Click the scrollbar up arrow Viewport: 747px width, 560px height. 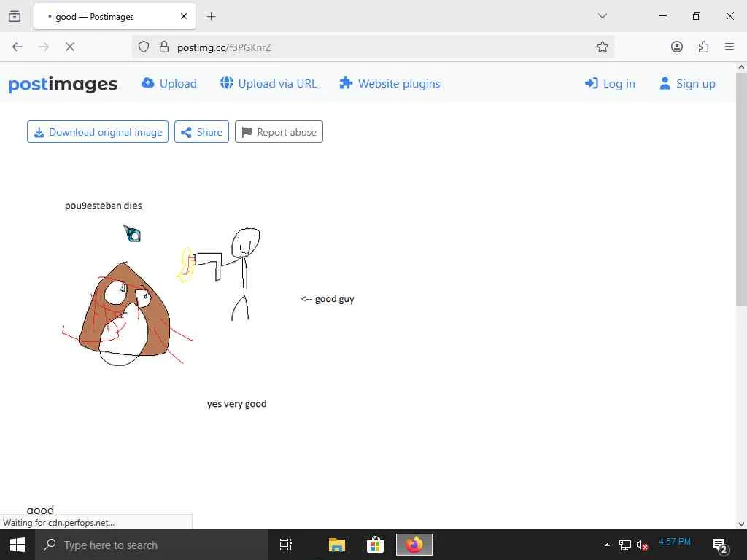tap(741, 68)
